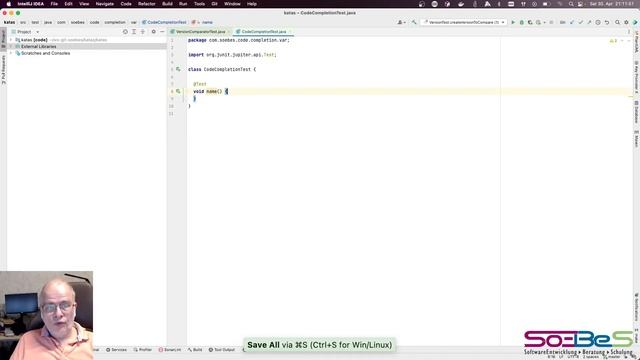
Task: Click the CodeCompletionTest breadcrumb
Action: [164, 22]
